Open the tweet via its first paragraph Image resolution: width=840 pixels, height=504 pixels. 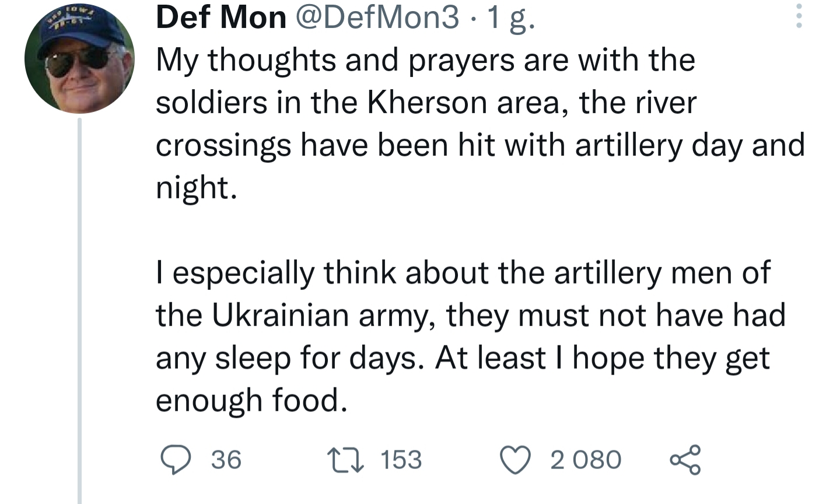click(x=480, y=124)
